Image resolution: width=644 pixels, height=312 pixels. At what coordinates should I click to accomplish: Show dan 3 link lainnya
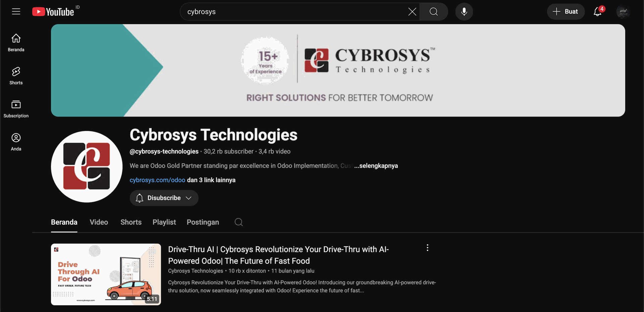tap(211, 180)
